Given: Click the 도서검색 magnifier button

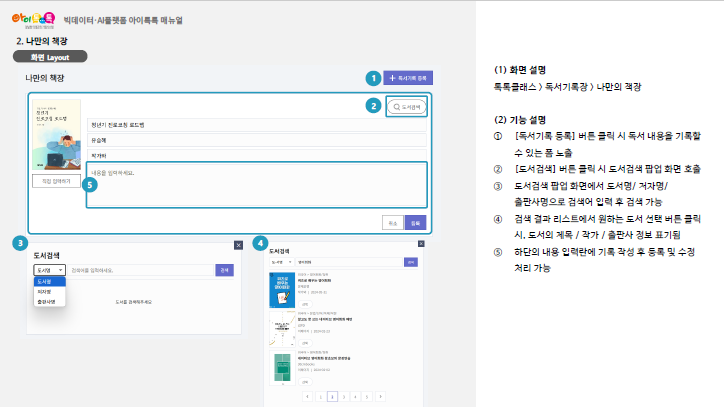Looking at the screenshot, I should 406,106.
